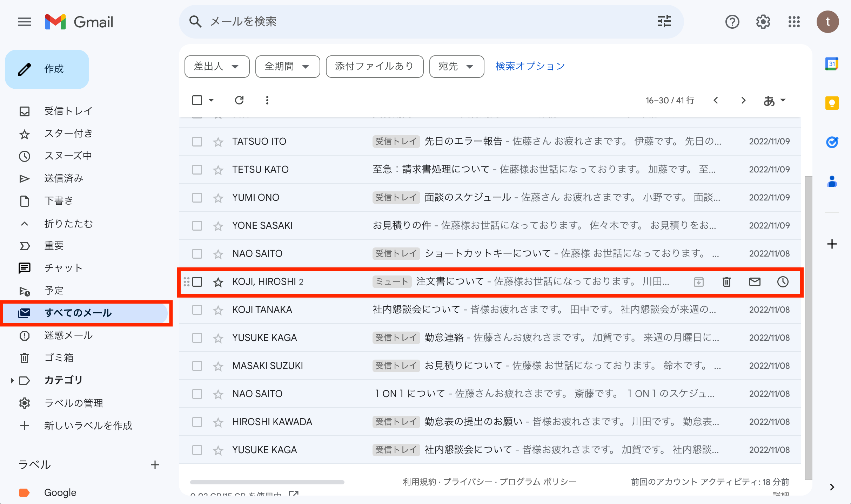Toggle the select-all checkbox
The width and height of the screenshot is (851, 504).
[197, 100]
